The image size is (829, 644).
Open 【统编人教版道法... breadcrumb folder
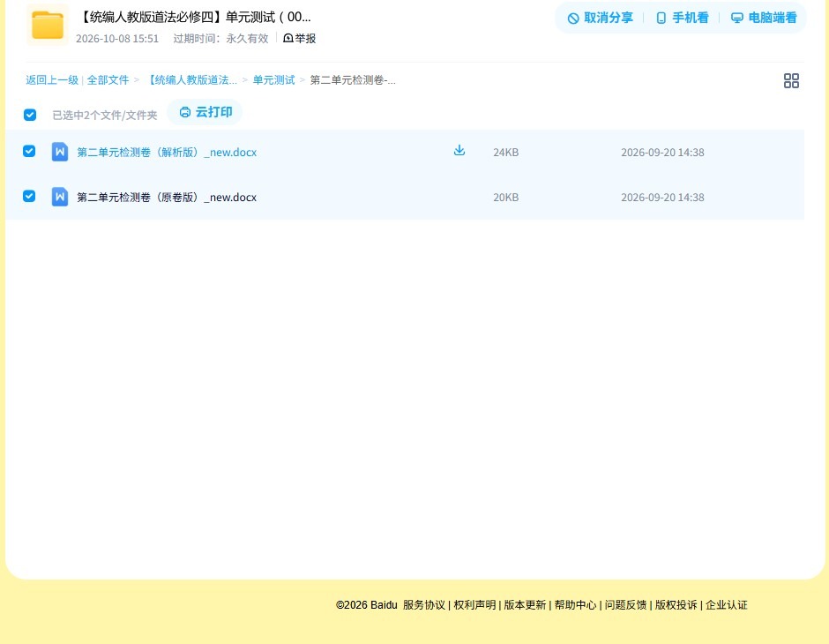192,80
